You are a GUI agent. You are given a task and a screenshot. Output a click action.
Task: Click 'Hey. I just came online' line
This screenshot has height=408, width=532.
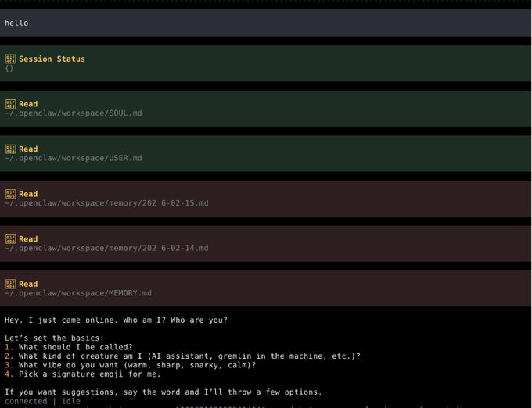[x=116, y=320]
